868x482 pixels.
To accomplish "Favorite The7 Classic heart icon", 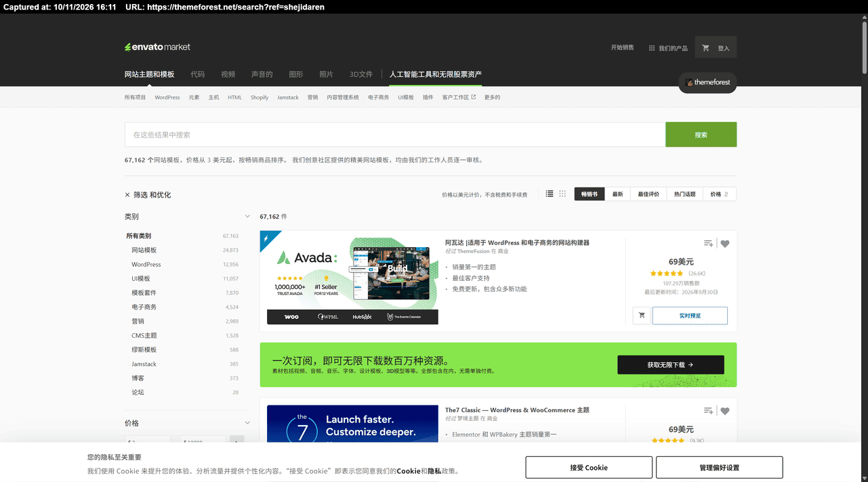I will [725, 411].
